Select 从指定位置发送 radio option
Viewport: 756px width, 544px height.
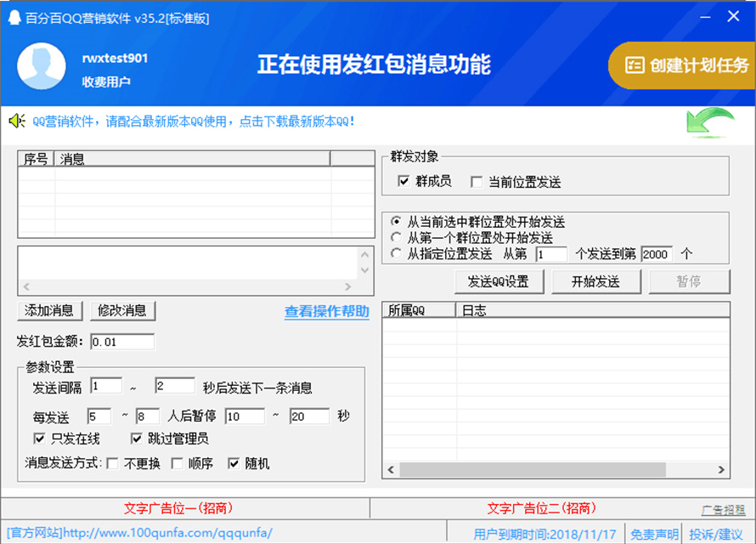396,253
